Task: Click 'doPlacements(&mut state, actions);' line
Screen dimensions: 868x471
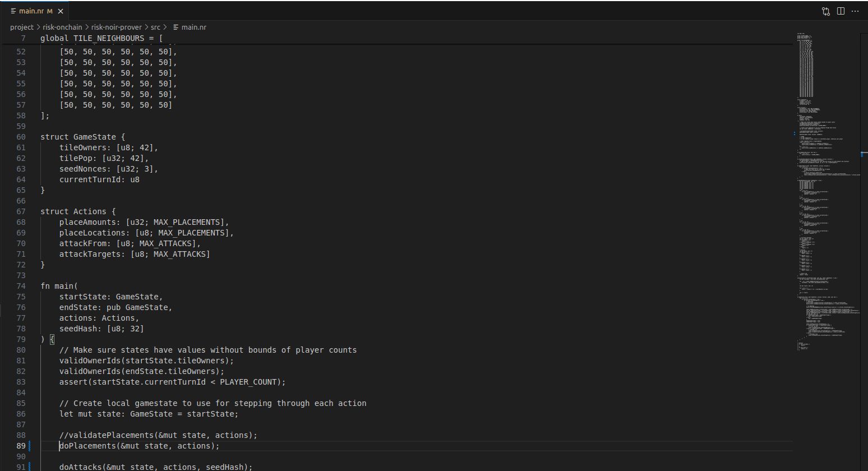Action: click(140, 446)
